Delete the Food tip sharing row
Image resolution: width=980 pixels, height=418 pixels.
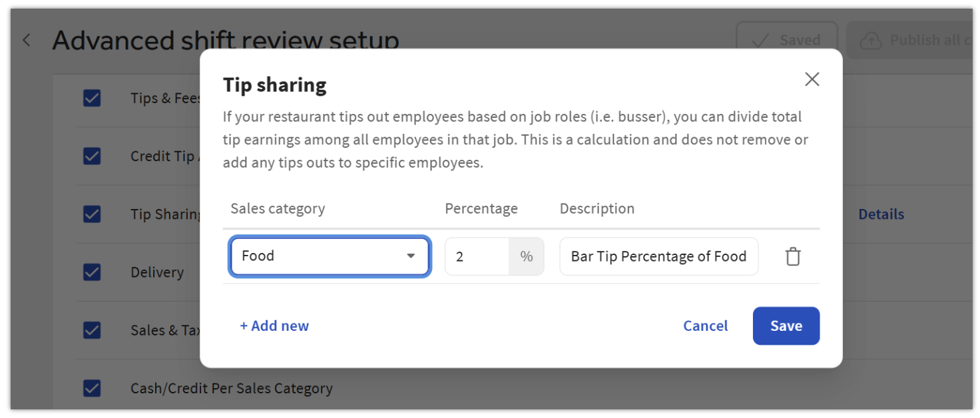click(x=792, y=256)
